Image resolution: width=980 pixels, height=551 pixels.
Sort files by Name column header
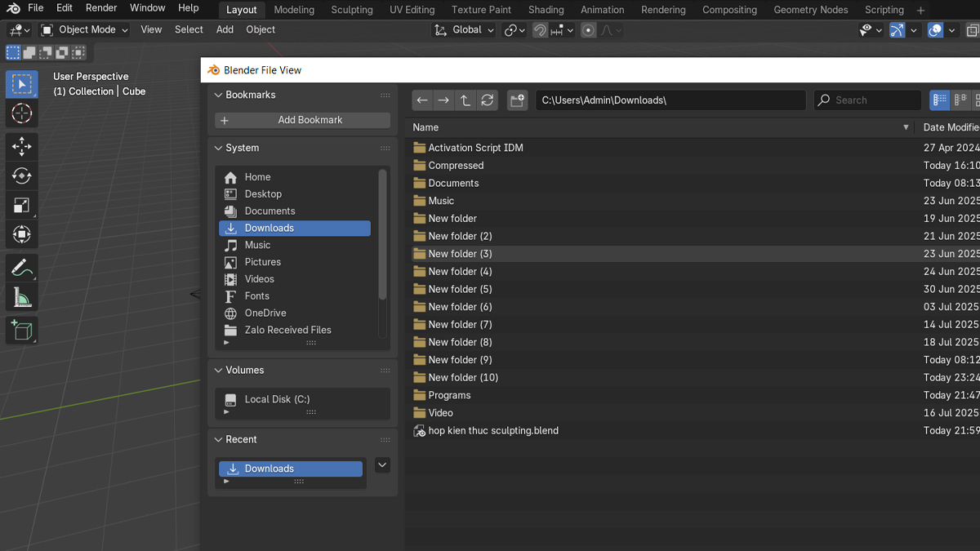660,127
